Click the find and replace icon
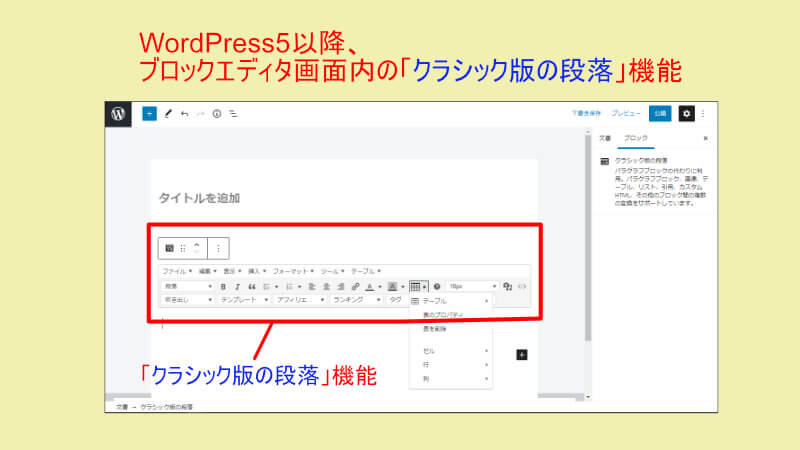 pyautogui.click(x=507, y=287)
